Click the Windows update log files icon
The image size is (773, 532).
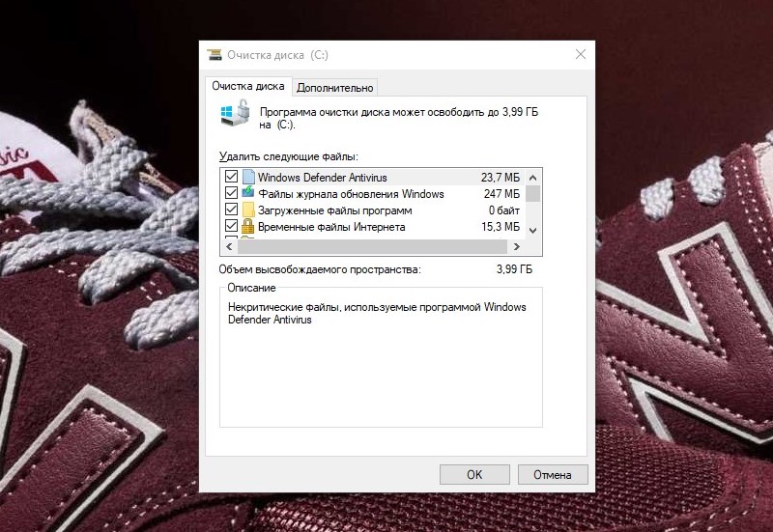click(x=248, y=193)
